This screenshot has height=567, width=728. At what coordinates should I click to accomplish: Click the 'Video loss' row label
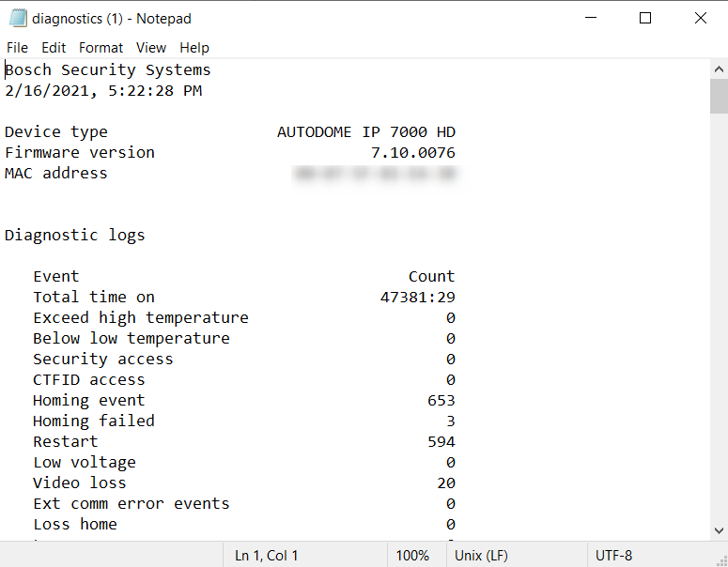point(80,483)
